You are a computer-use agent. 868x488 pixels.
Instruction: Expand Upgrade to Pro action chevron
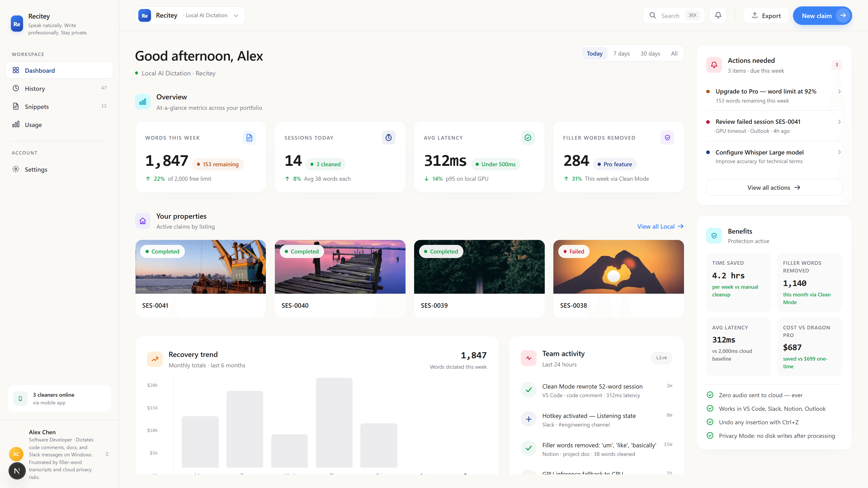[x=839, y=91]
